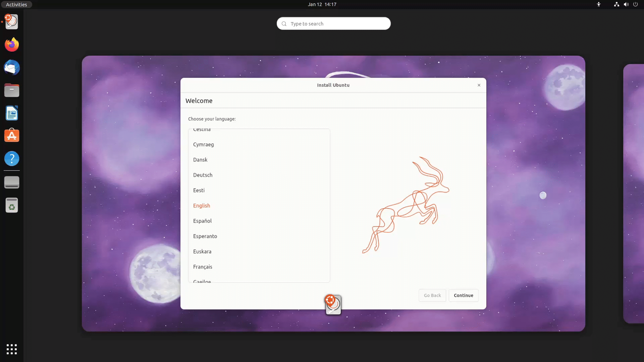Open Thunderbird mail from the dock
644x362 pixels.
12,67
